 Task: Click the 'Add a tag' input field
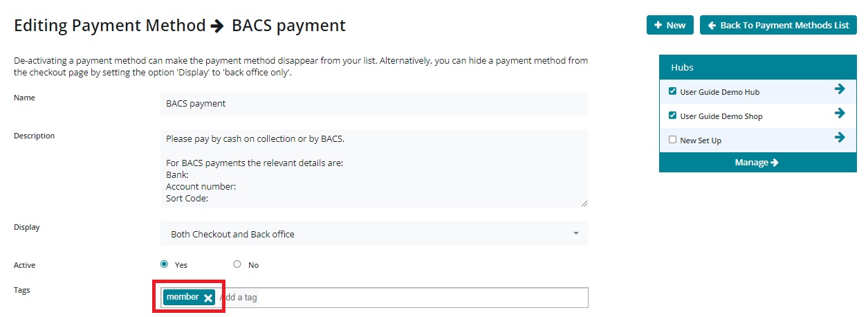[401, 298]
